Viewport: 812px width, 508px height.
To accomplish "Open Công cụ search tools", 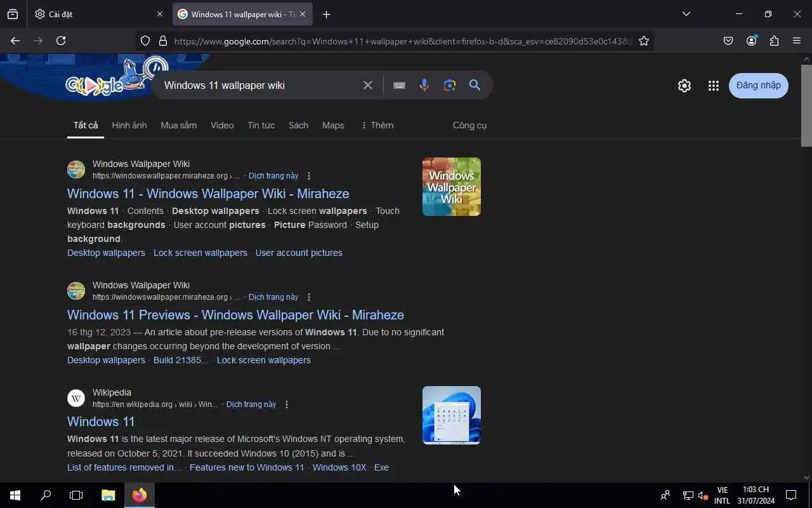I will click(x=469, y=125).
